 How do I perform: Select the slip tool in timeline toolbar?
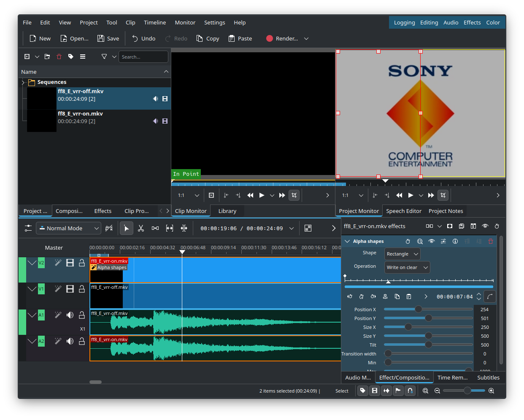(170, 228)
